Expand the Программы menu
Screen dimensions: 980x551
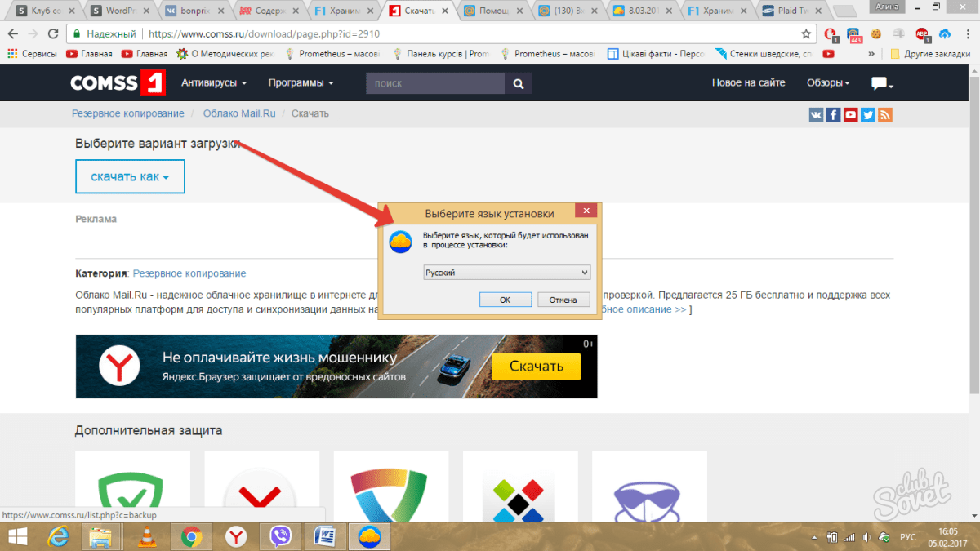(301, 83)
